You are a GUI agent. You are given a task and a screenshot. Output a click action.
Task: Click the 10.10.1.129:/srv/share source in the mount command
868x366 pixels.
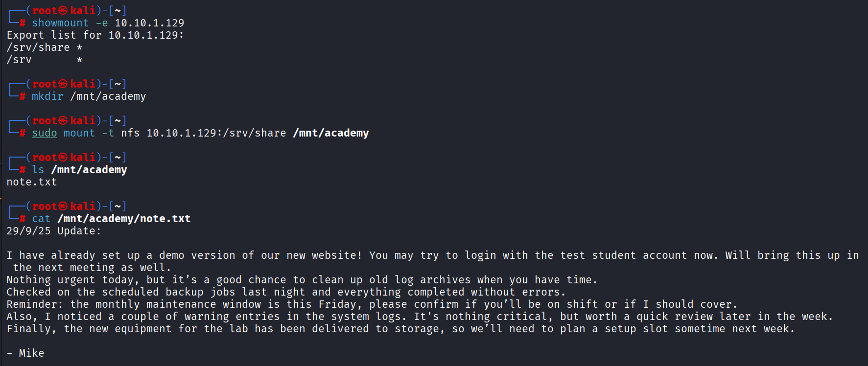pyautogui.click(x=216, y=133)
